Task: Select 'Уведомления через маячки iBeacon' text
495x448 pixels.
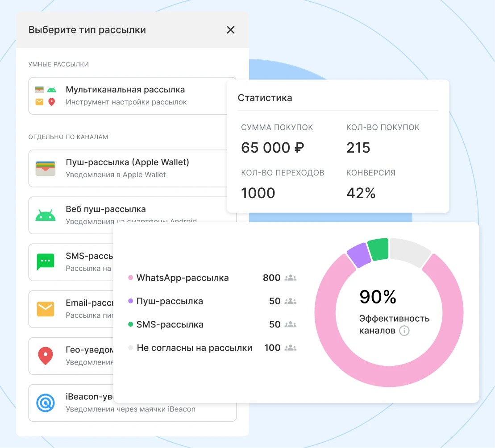Action: tap(130, 409)
